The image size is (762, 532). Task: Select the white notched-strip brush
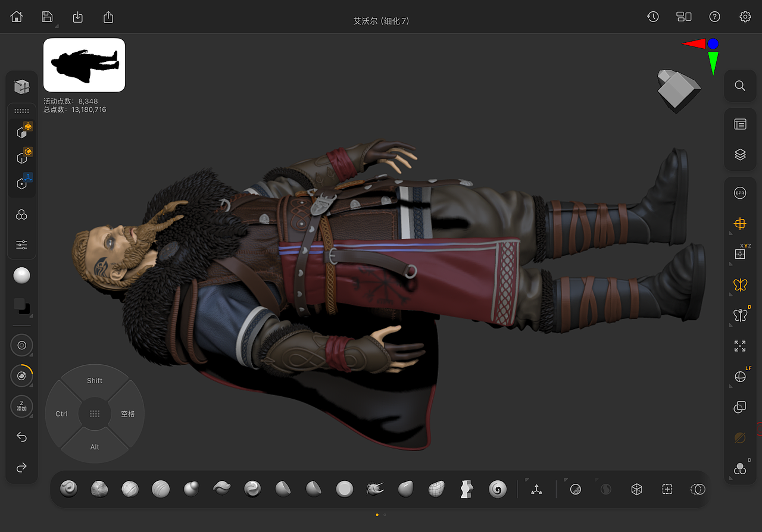(467, 489)
